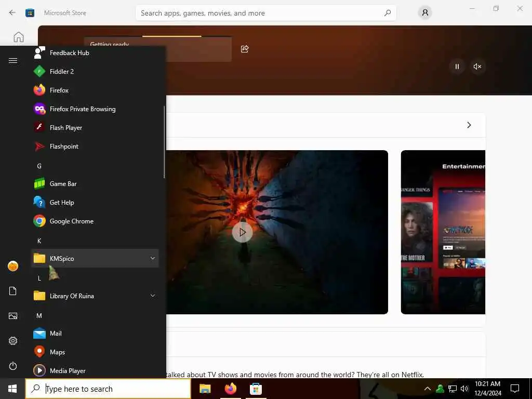
Task: Open notification center
Action: (x=515, y=389)
